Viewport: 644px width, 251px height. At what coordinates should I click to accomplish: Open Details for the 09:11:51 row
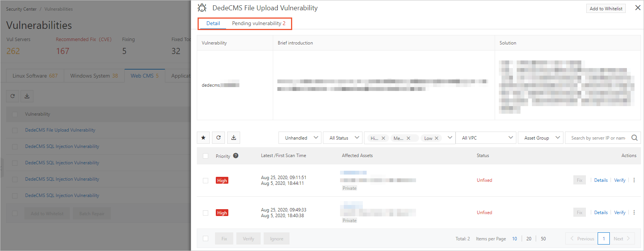[x=601, y=180]
